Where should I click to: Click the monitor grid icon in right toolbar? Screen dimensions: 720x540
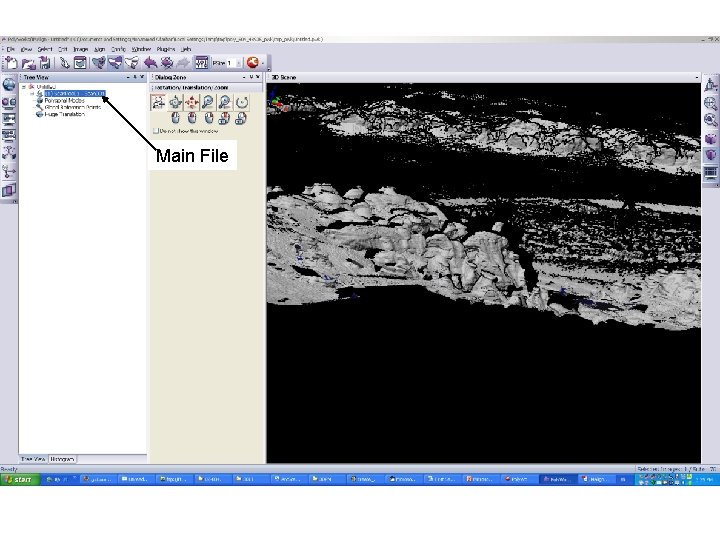tap(710, 173)
